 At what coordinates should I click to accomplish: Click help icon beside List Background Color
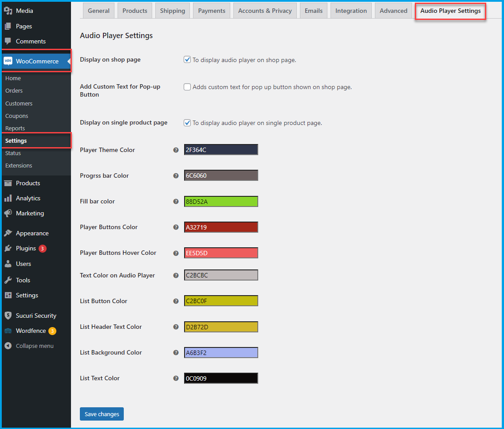(176, 353)
